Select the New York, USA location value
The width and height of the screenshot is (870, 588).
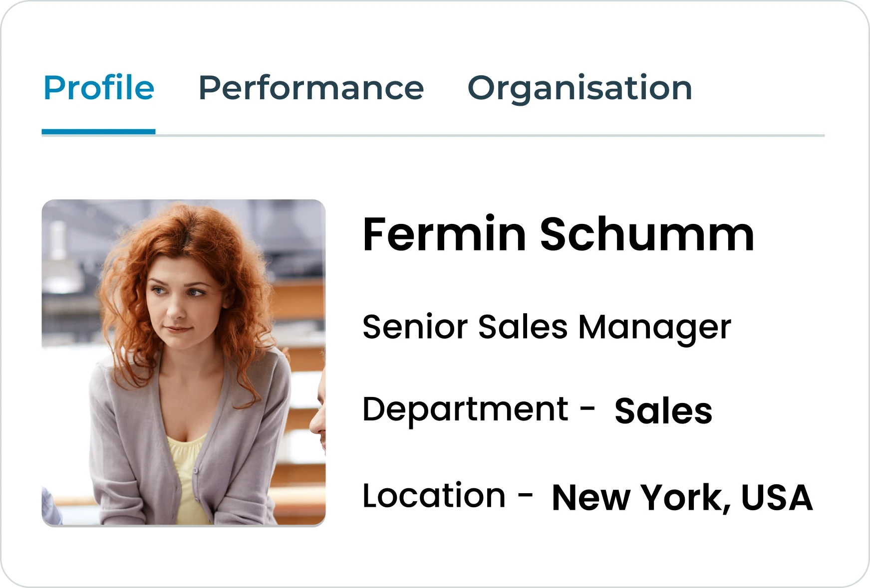pos(682,497)
